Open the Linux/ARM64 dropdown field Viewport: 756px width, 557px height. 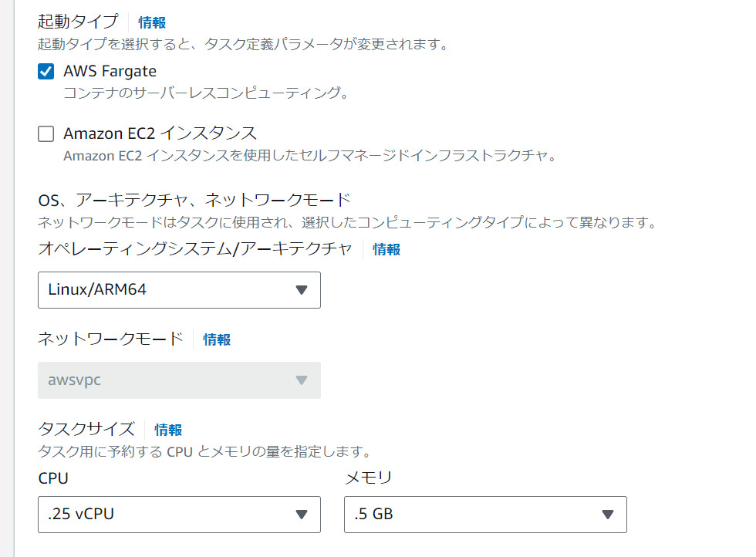click(x=170, y=290)
